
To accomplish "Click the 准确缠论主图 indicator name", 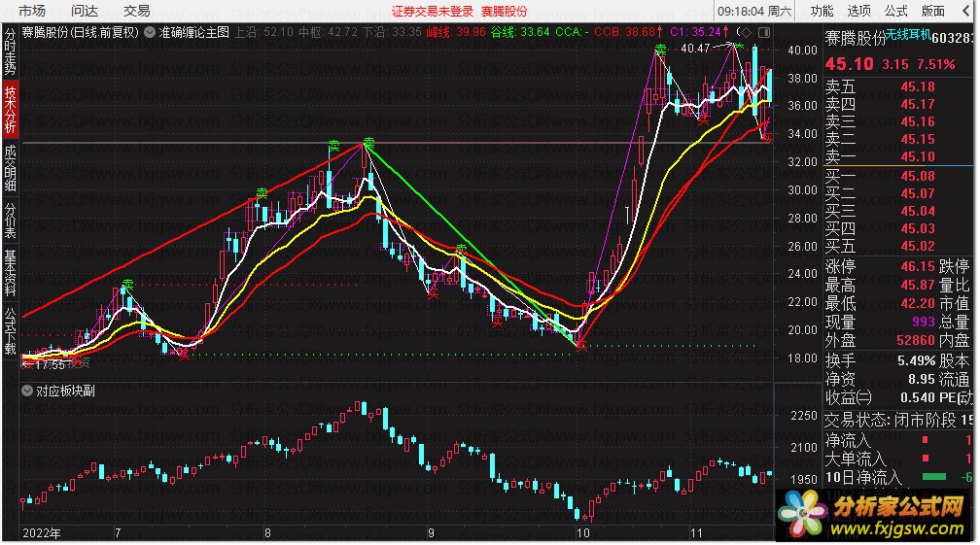I will (x=194, y=32).
